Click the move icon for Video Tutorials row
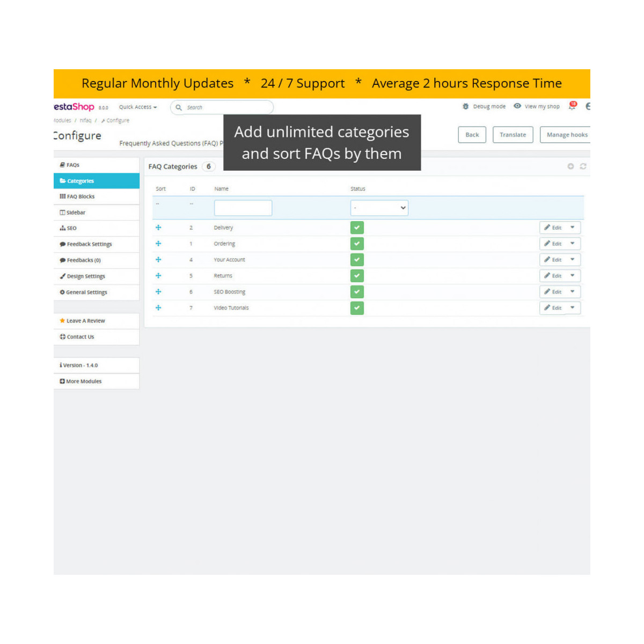This screenshot has height=644, width=644. 158,308
